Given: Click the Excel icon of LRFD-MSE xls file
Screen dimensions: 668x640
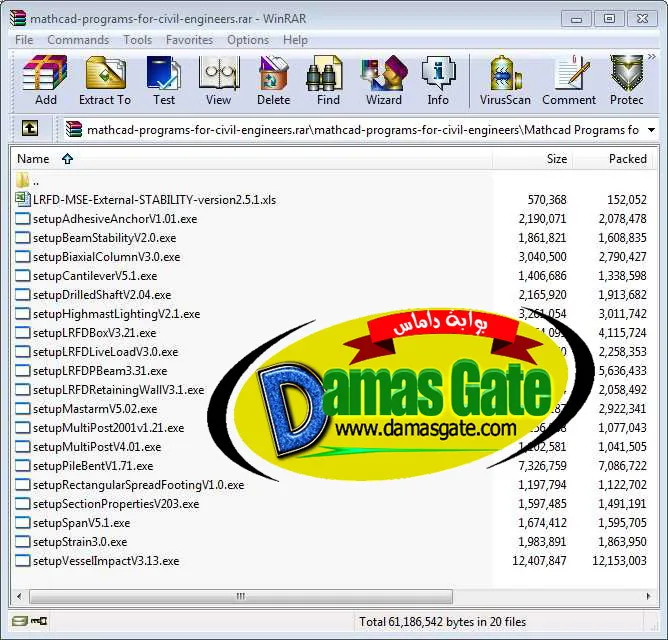Looking at the screenshot, I should pos(23,199).
